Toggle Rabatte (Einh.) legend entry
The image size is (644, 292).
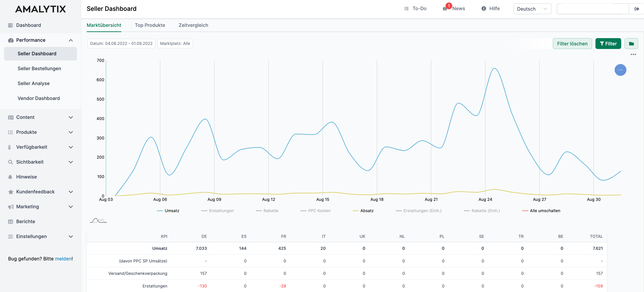tap(482, 211)
